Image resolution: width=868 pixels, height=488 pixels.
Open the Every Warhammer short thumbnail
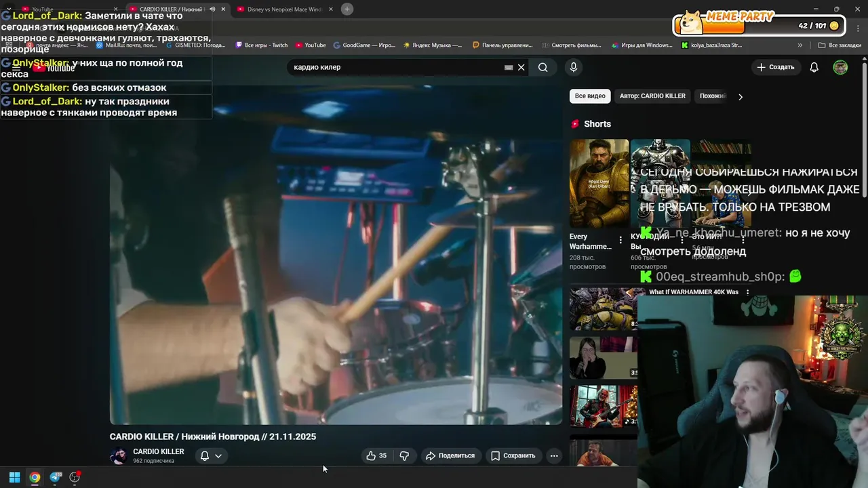click(599, 183)
